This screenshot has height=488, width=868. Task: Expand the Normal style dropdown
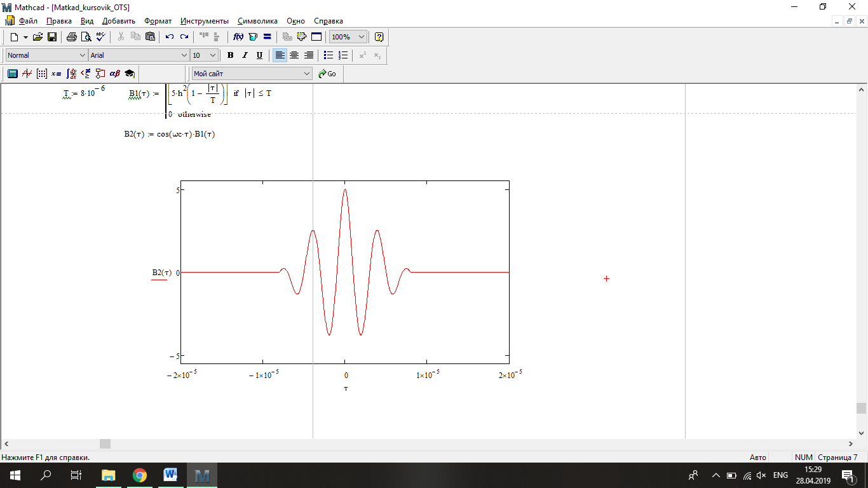(82, 55)
